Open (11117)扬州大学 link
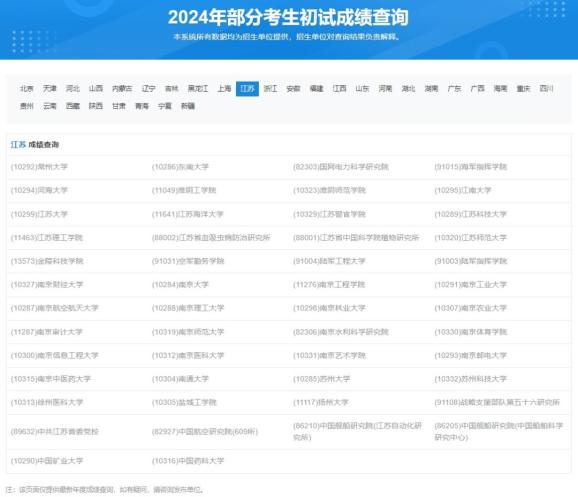578x497 pixels. coord(321,402)
